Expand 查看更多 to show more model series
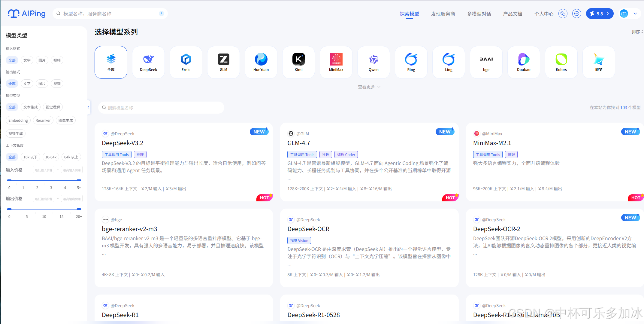 coord(369,87)
